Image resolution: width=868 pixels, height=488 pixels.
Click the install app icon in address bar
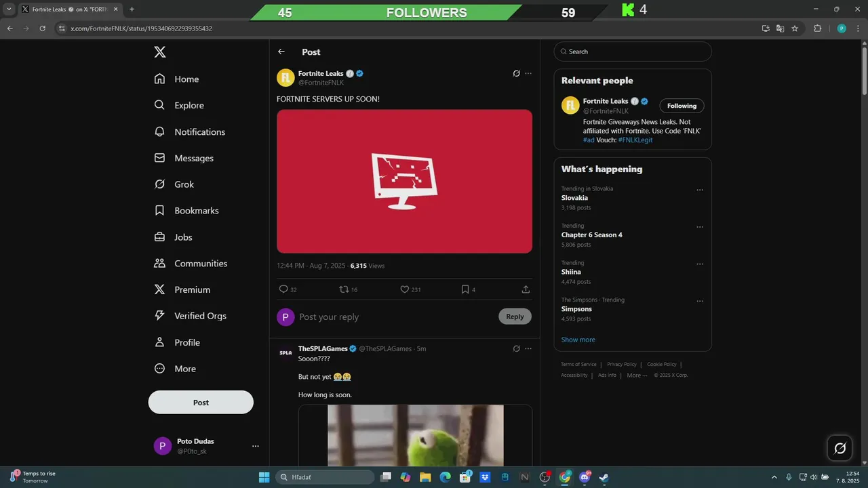pos(766,28)
